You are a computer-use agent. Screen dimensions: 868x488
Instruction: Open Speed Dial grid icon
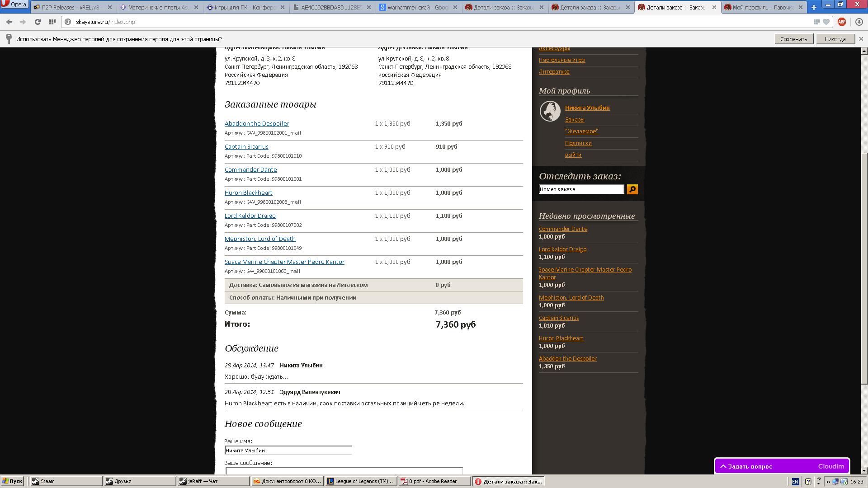coord(52,22)
